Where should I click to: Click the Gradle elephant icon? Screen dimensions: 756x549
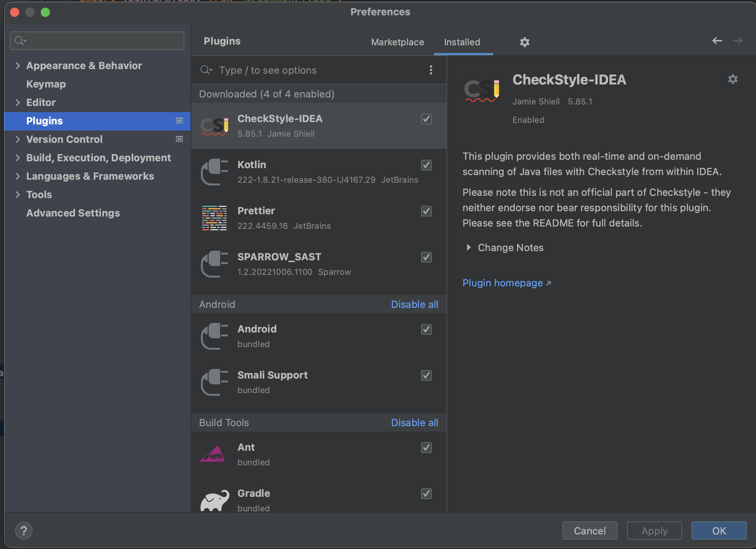tap(214, 500)
